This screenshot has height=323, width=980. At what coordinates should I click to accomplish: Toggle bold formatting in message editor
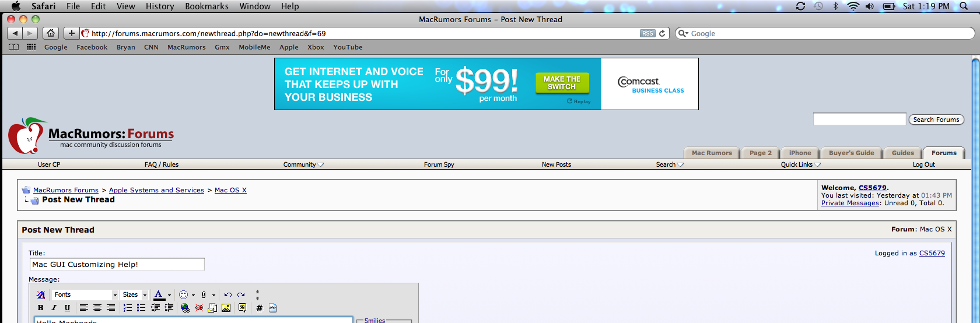40,308
